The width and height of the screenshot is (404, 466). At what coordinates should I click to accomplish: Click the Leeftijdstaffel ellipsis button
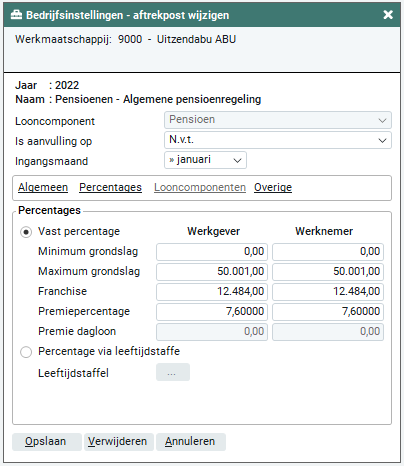[173, 372]
